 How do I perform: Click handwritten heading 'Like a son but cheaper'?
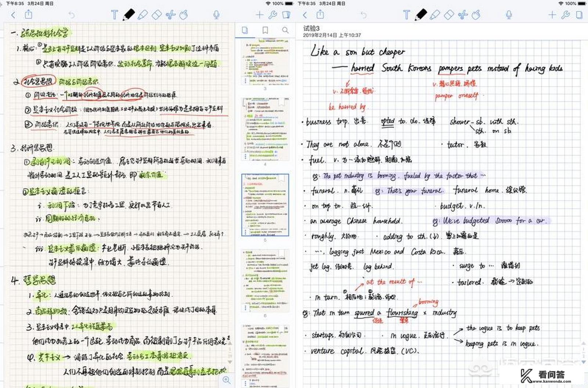(x=358, y=51)
